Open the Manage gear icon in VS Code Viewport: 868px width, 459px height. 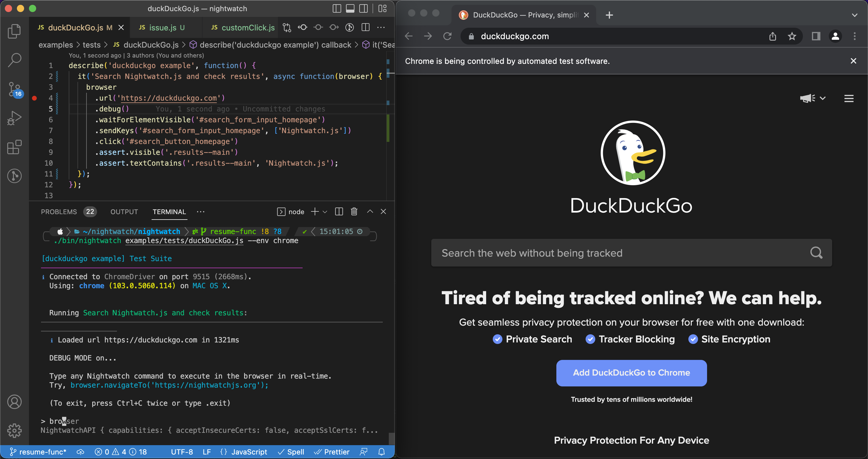pyautogui.click(x=14, y=430)
